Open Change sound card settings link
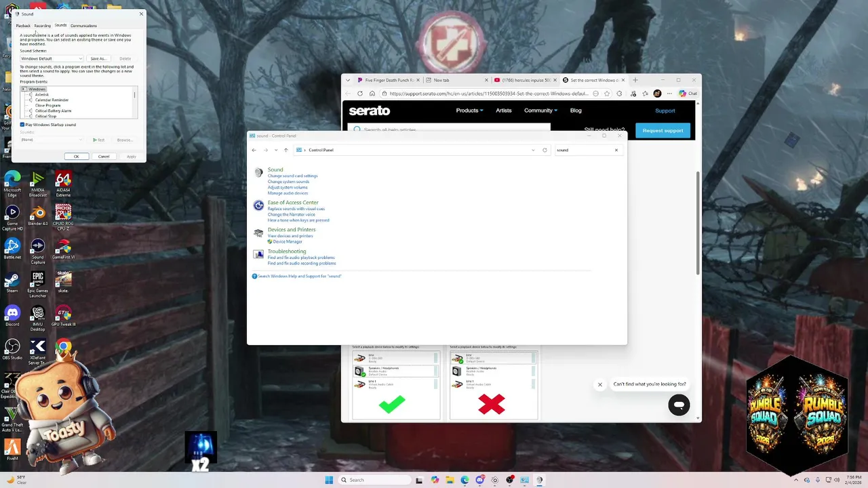This screenshot has height=488, width=868. coord(292,176)
